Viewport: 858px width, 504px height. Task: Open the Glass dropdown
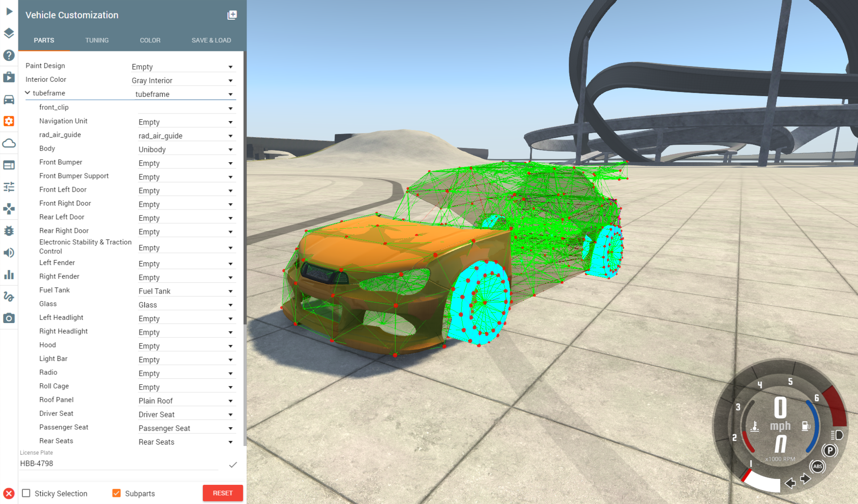(187, 305)
